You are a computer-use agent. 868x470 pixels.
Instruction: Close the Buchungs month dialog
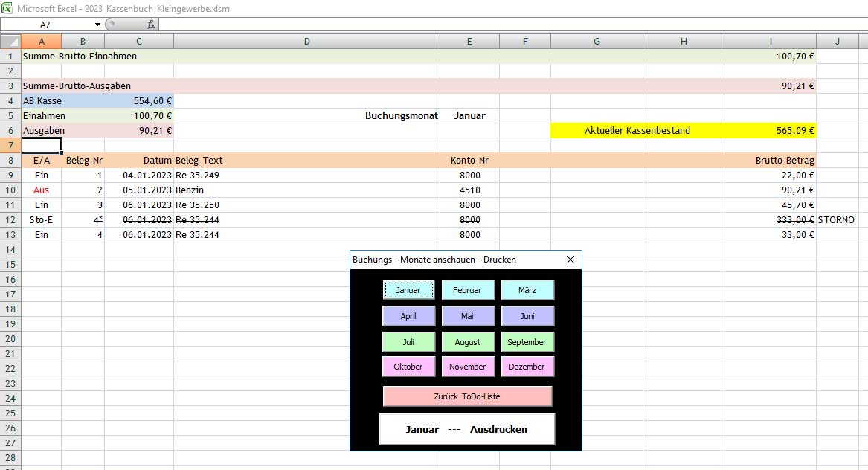570,260
